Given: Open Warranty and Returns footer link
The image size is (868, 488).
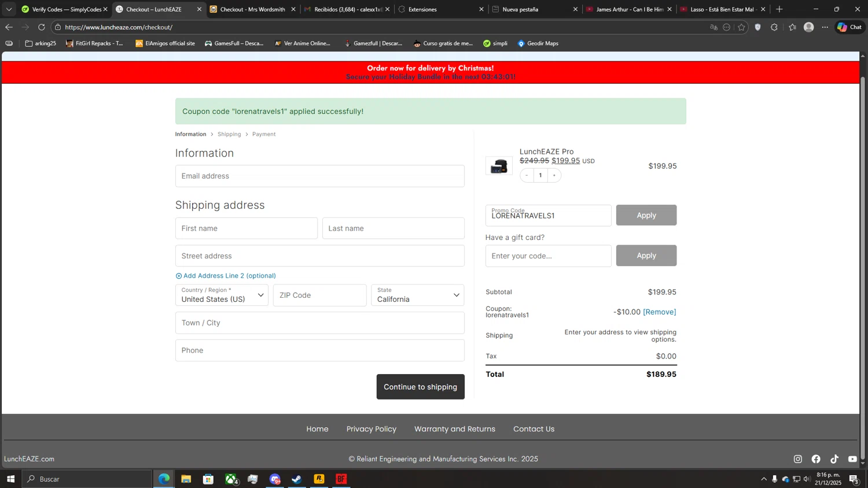Looking at the screenshot, I should tap(455, 429).
